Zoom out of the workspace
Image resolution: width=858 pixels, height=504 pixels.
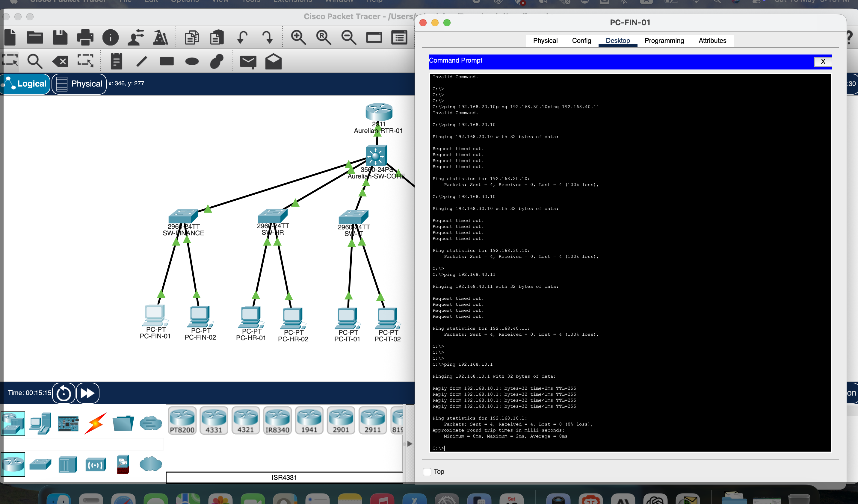[x=349, y=37]
